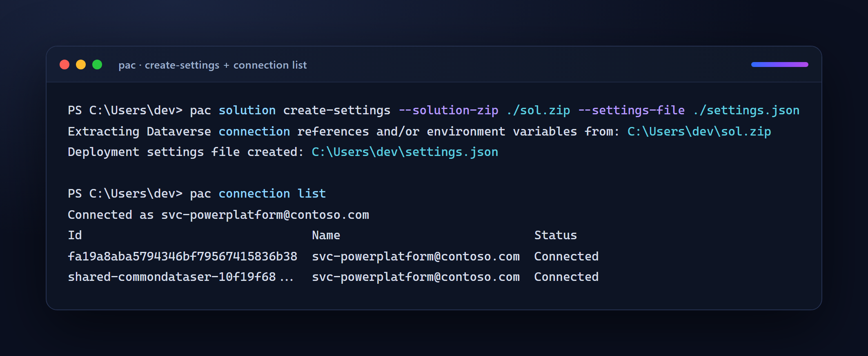Click the './settings.json' argument

[746, 110]
